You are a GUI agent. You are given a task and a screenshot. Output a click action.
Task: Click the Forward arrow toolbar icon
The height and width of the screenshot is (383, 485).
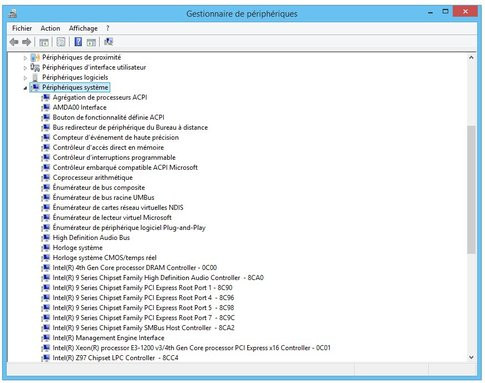27,42
